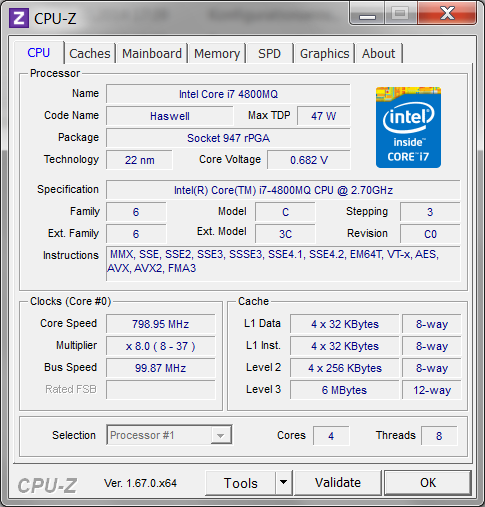Click the Validate button
The image size is (485, 507).
(x=338, y=483)
